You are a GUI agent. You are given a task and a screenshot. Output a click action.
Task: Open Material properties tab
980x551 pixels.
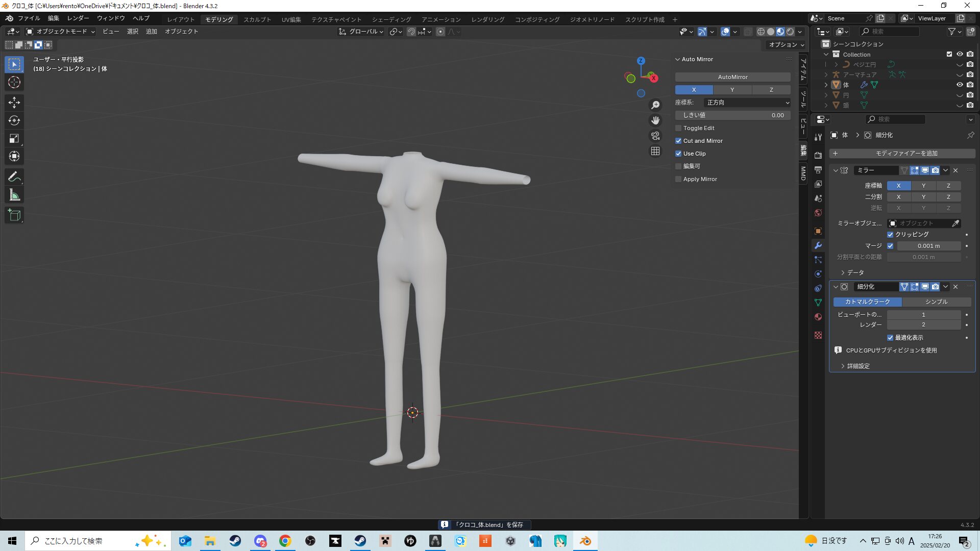click(x=818, y=317)
